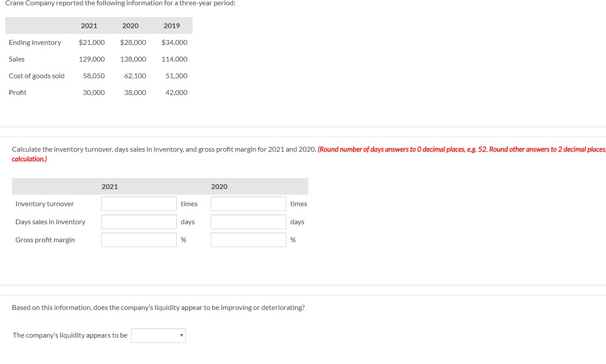This screenshot has width=606, height=364.
Task: Click the 2019 column header in data table
Action: [172, 26]
